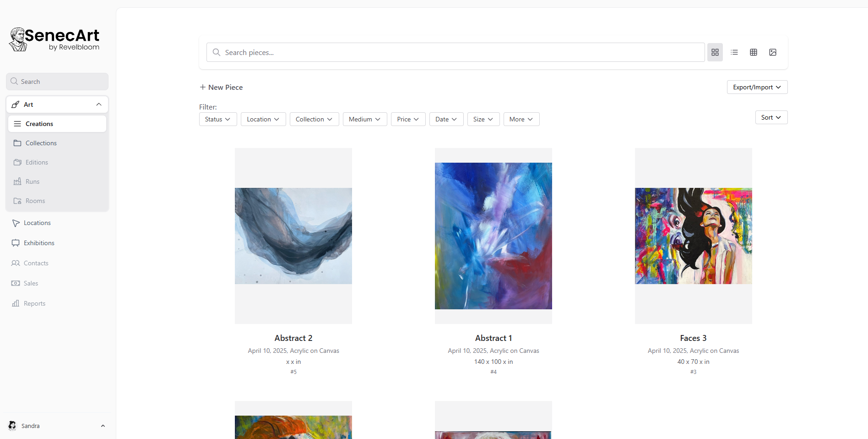Open the Contacts page
Viewport: 868px width, 439px height.
(36, 263)
